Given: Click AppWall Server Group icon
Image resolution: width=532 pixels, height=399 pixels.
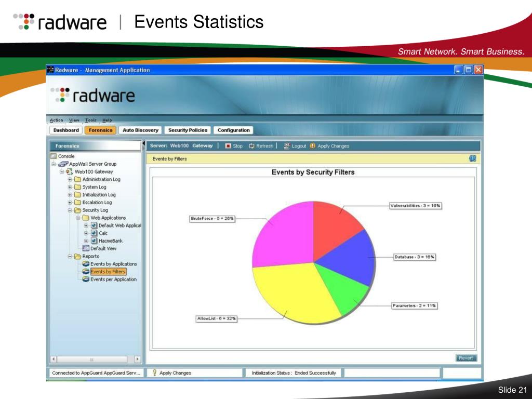Looking at the screenshot, I should (x=63, y=164).
